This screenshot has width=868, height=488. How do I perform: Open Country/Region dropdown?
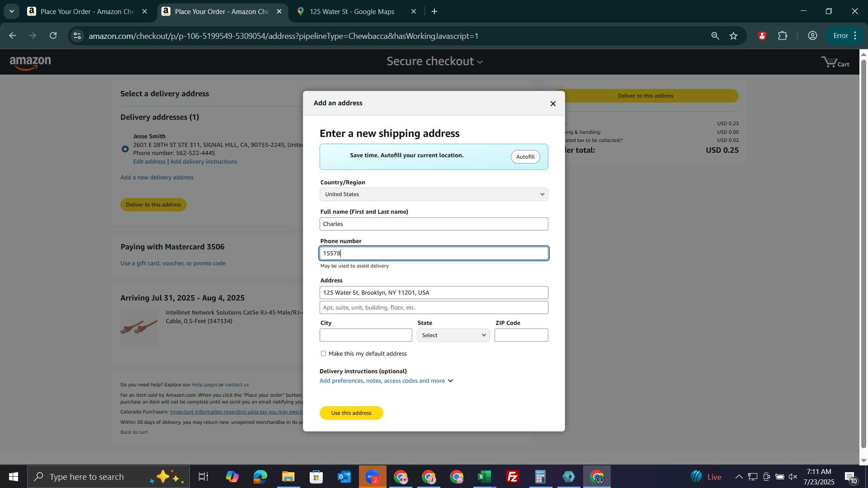click(434, 194)
